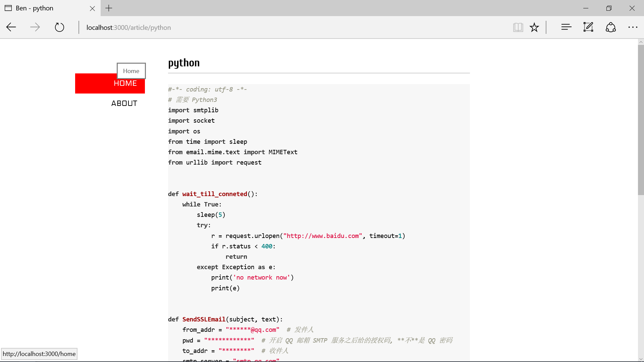
Task: Click the 'no network now' string
Action: 261,278
